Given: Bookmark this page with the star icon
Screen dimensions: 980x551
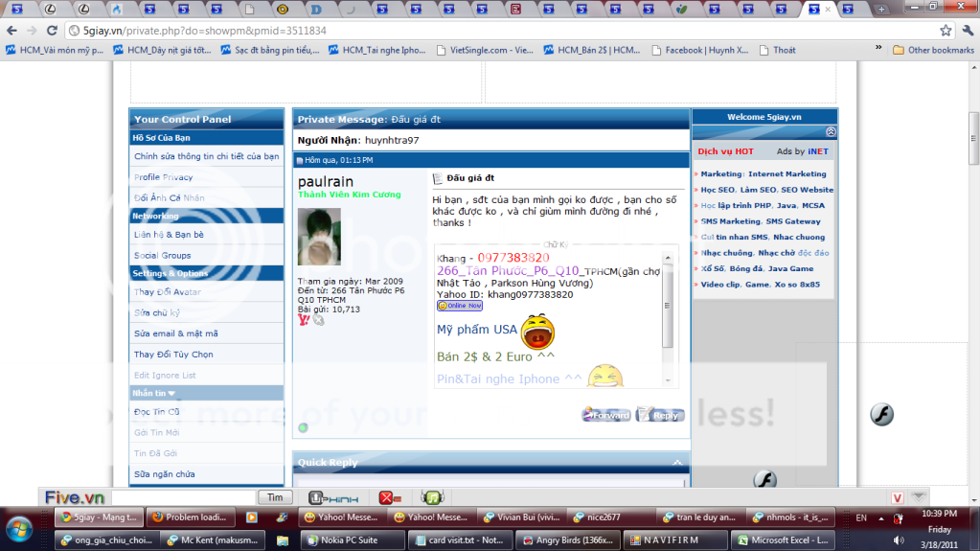Looking at the screenshot, I should 946,31.
